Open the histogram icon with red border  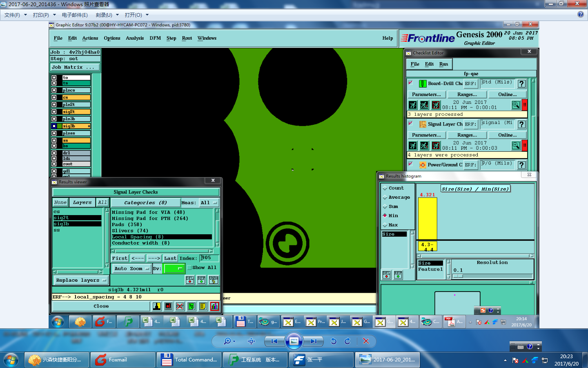click(x=214, y=306)
